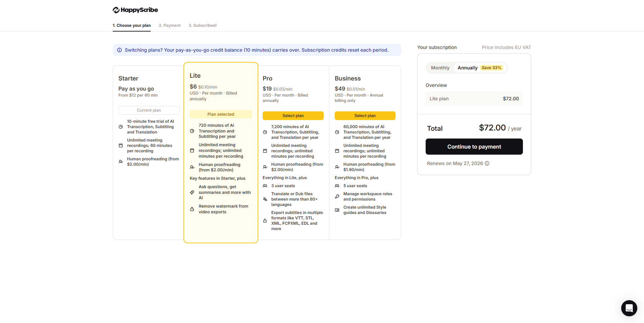Image resolution: width=644 pixels, height=323 pixels.
Task: Click the Overview label
Action: click(436, 85)
